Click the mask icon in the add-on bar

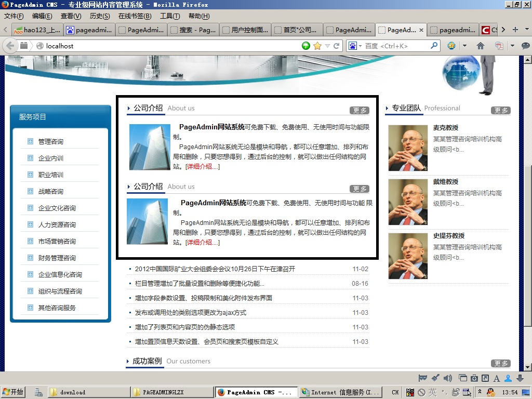(423, 378)
